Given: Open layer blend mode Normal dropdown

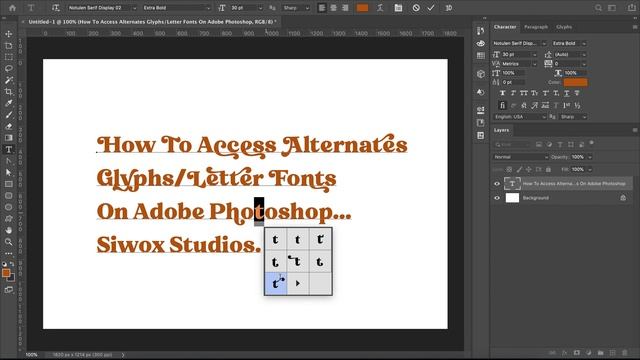Looking at the screenshot, I should coord(521,157).
